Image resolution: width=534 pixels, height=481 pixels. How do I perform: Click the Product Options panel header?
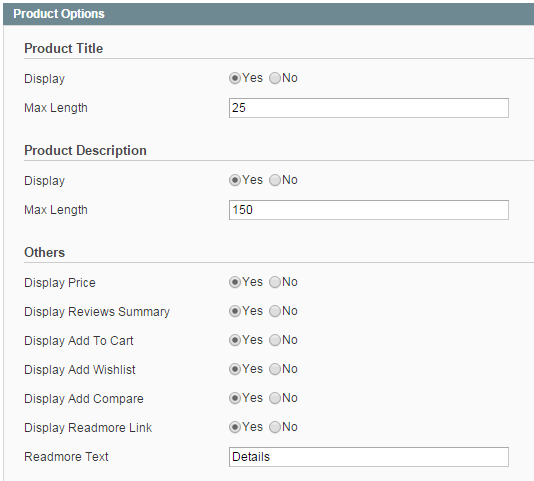(268, 14)
